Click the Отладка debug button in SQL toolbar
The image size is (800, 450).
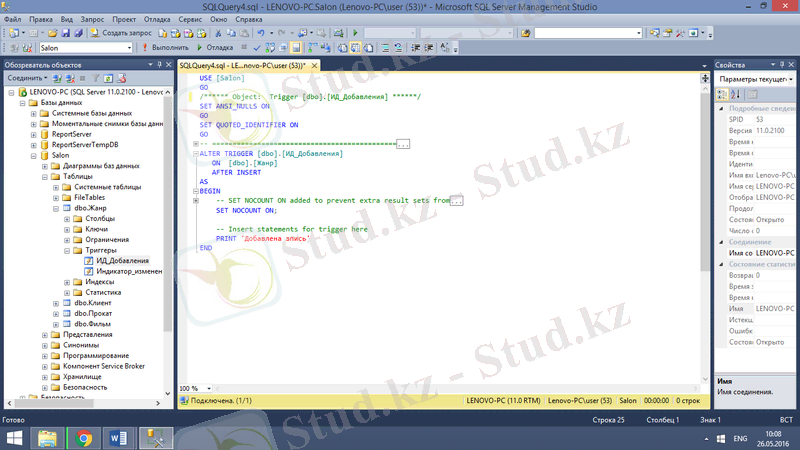point(215,48)
